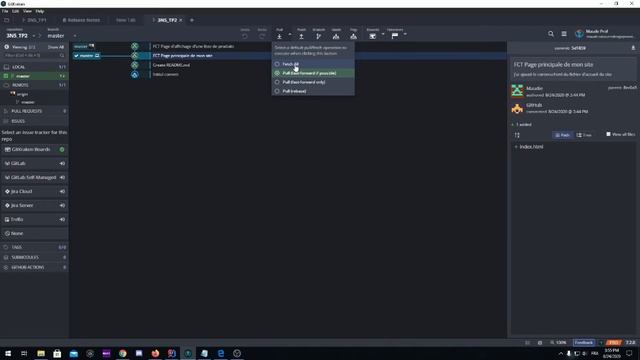The width and height of the screenshot is (640, 360).
Task: Open the Help menu
Action: point(40,11)
